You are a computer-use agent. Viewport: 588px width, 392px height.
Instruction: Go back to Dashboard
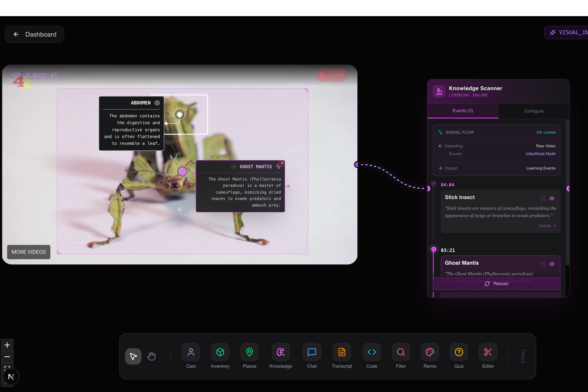click(x=34, y=34)
